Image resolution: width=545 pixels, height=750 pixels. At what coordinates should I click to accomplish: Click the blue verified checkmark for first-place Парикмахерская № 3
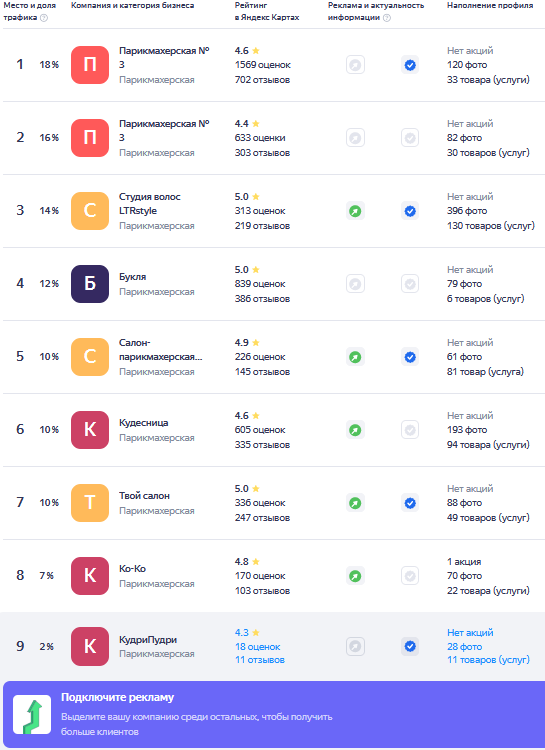[410, 65]
